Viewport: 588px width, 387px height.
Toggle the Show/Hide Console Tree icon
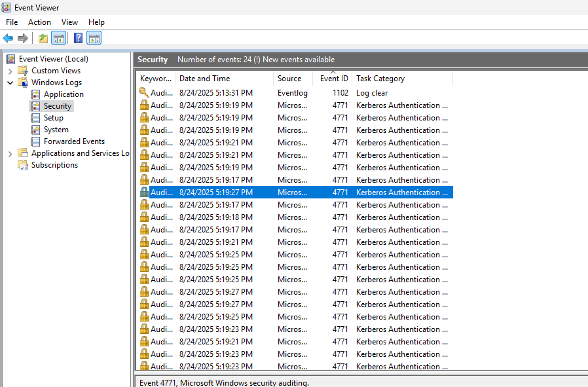(x=59, y=38)
